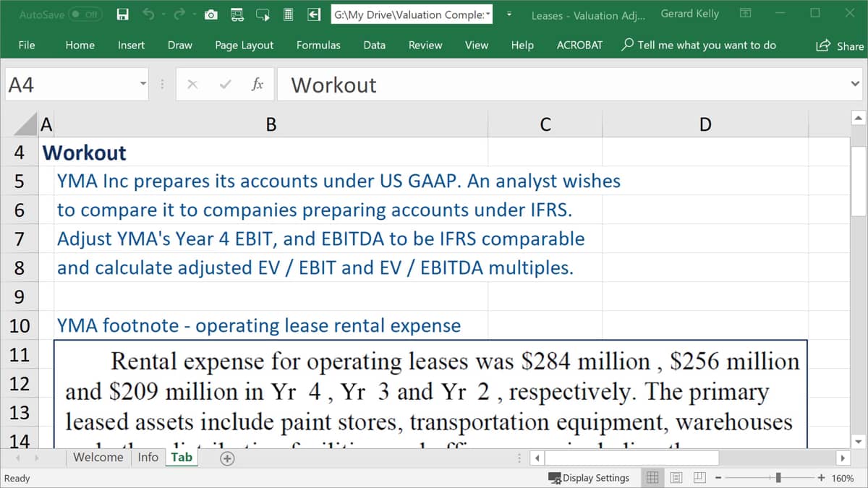Open the document location path dropdown

click(x=488, y=14)
